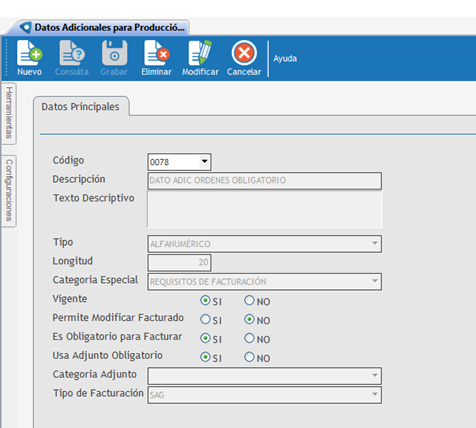Image resolution: width=476 pixels, height=428 pixels.
Task: Open the Código dropdown arrow
Action: pyautogui.click(x=204, y=162)
